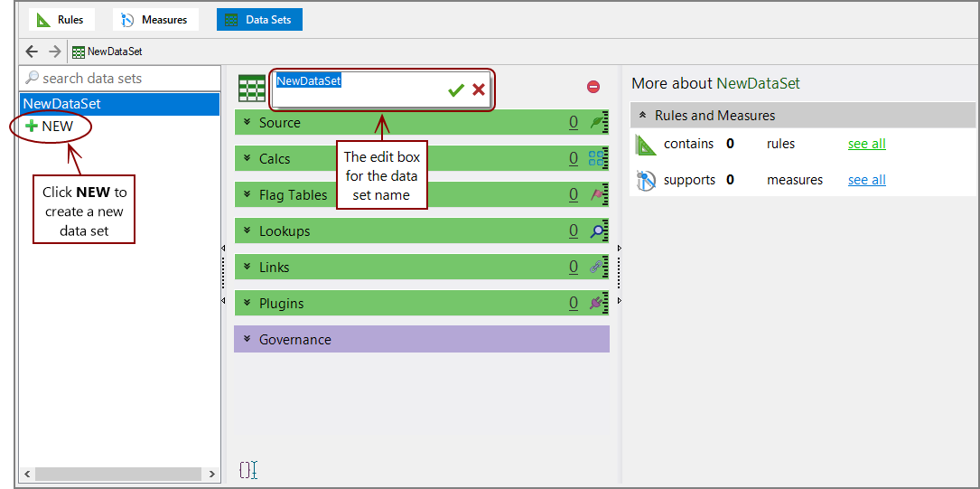980x489 pixels.
Task: Click the Flag Tables flag icon
Action: [x=598, y=195]
